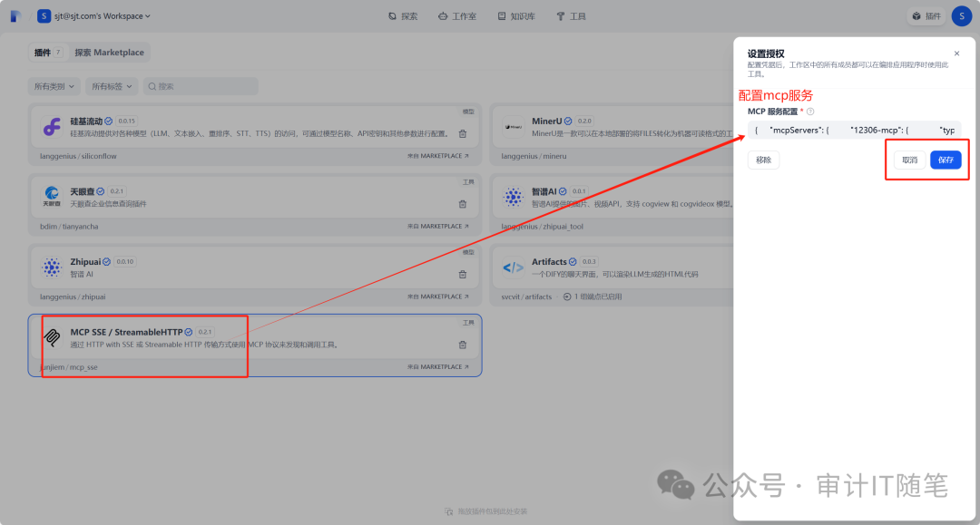Click the MCP SSE / StreamableHTTP plugin icon

coord(52,337)
